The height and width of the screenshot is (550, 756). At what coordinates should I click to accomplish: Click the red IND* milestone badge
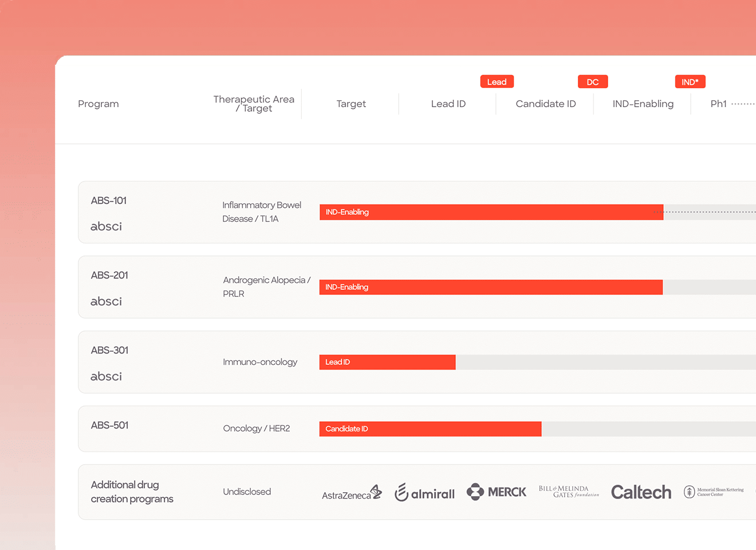(690, 82)
